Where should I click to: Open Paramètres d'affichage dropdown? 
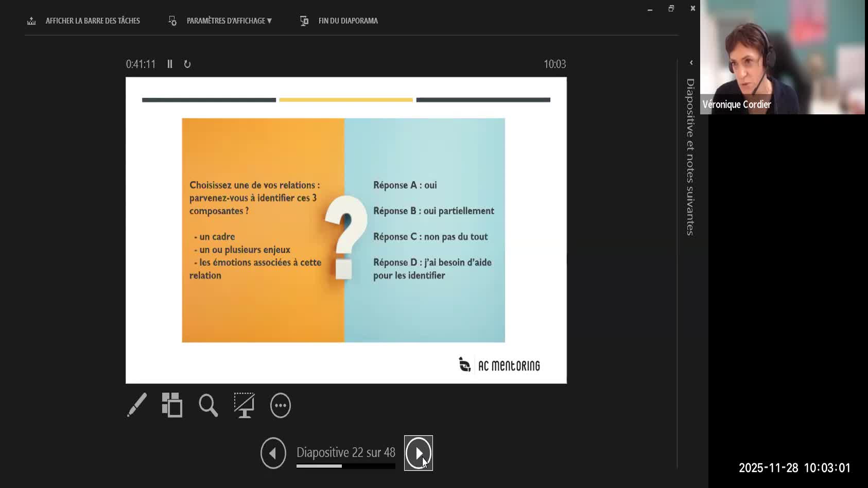(x=229, y=21)
